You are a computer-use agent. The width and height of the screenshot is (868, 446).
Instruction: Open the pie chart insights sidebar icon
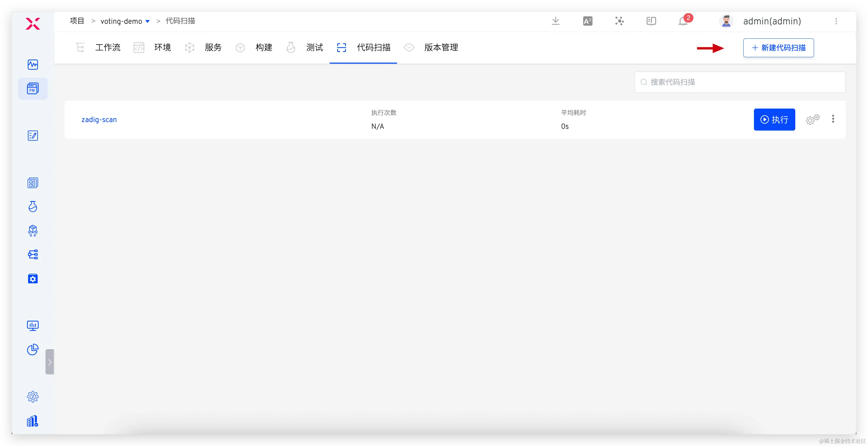[33, 349]
